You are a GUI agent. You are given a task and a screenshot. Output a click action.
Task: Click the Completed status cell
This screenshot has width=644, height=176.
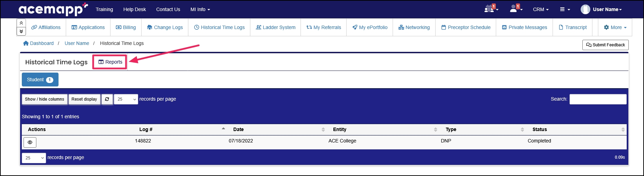[x=539, y=141]
